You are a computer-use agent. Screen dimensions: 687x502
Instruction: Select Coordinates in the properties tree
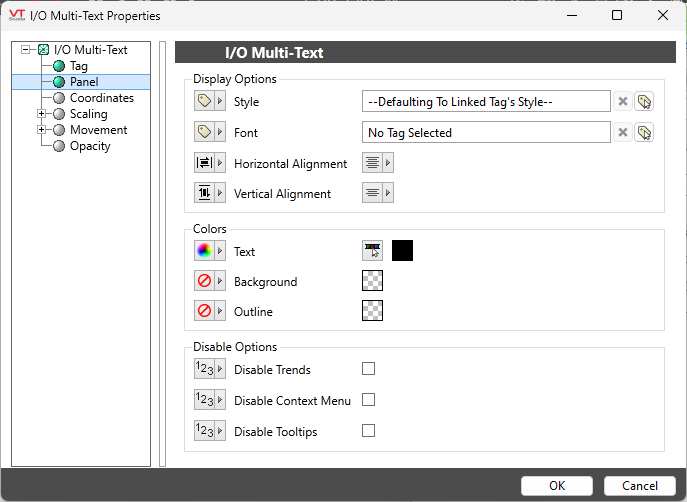point(101,98)
